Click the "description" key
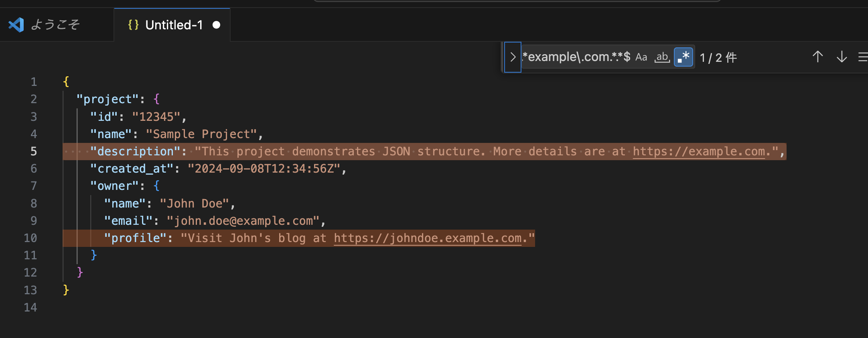Image resolution: width=868 pixels, height=338 pixels. point(136,151)
